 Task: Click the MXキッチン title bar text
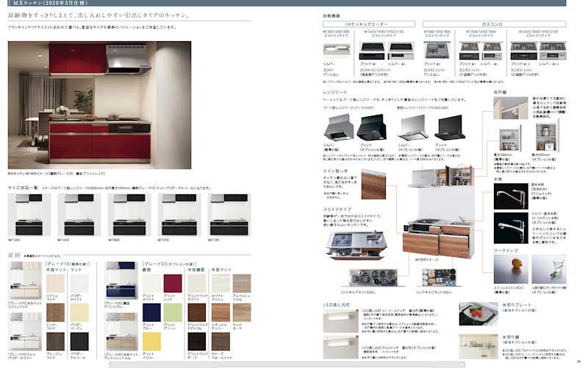(x=50, y=3)
